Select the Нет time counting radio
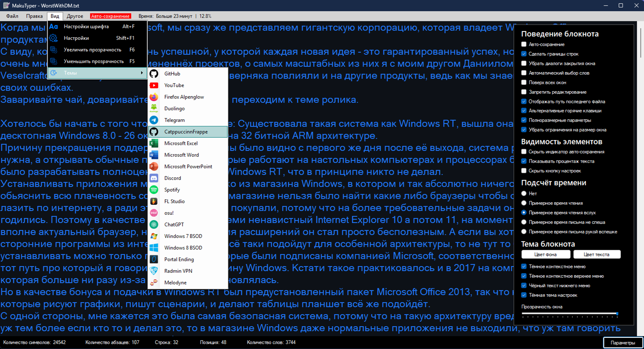 tap(524, 194)
